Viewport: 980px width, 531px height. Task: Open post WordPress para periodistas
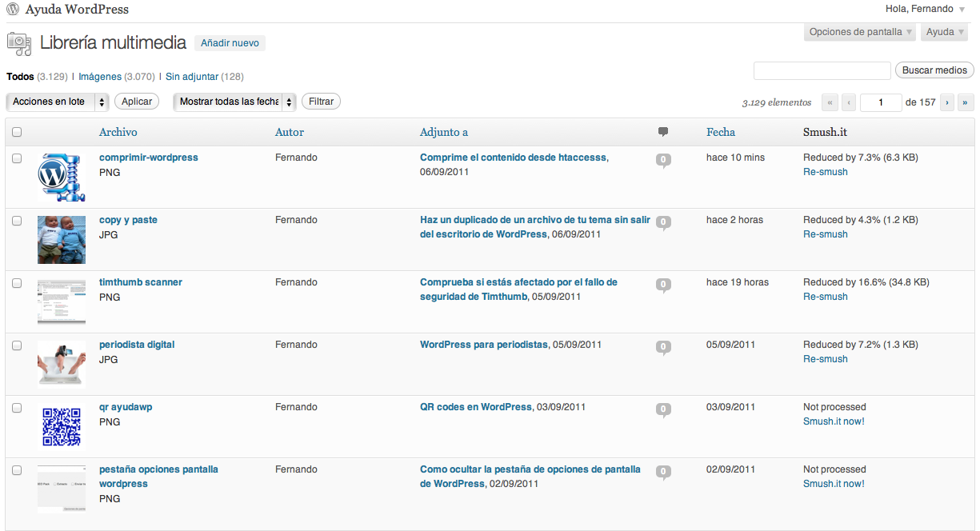click(484, 345)
